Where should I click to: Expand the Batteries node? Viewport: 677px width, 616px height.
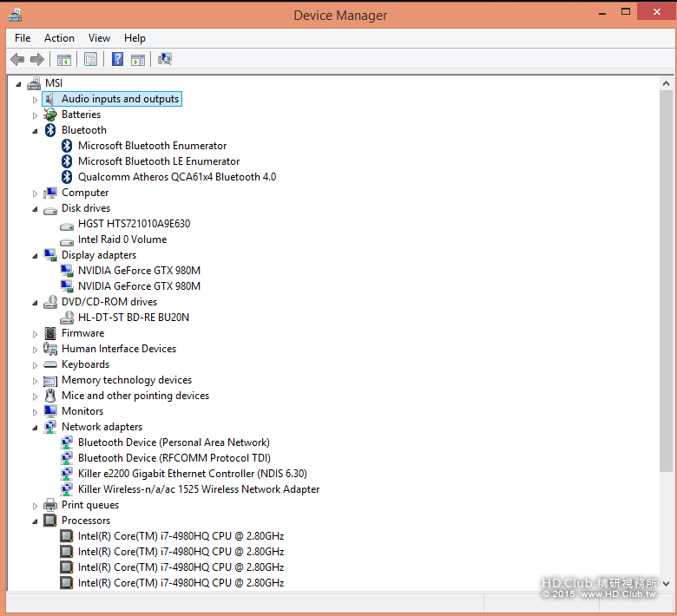[35, 115]
